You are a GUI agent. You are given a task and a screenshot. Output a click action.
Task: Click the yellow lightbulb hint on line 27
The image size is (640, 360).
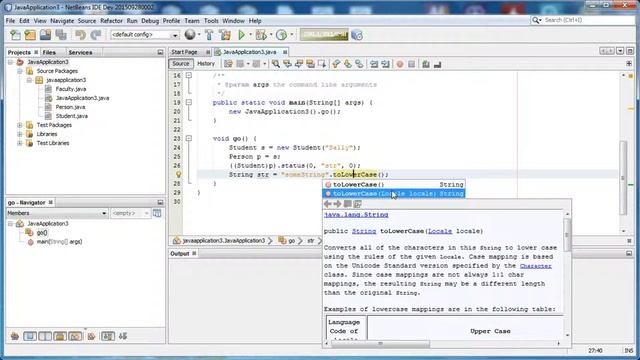178,174
